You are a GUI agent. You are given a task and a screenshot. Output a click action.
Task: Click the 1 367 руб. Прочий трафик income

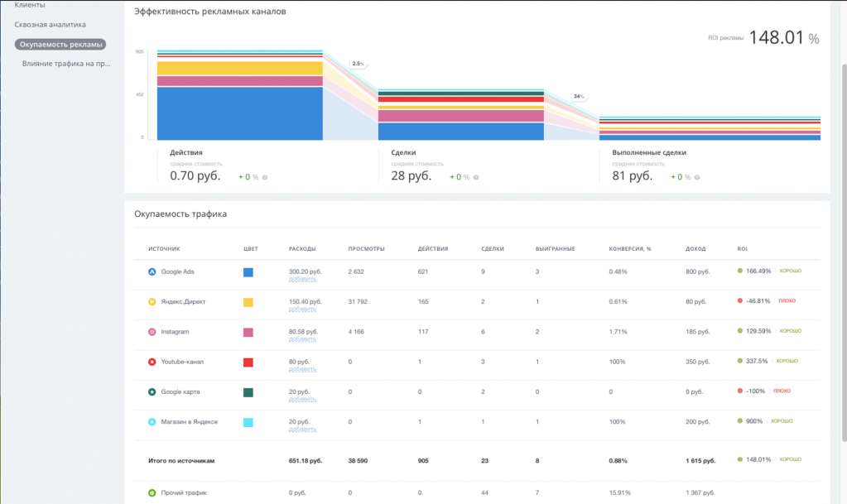(x=700, y=492)
